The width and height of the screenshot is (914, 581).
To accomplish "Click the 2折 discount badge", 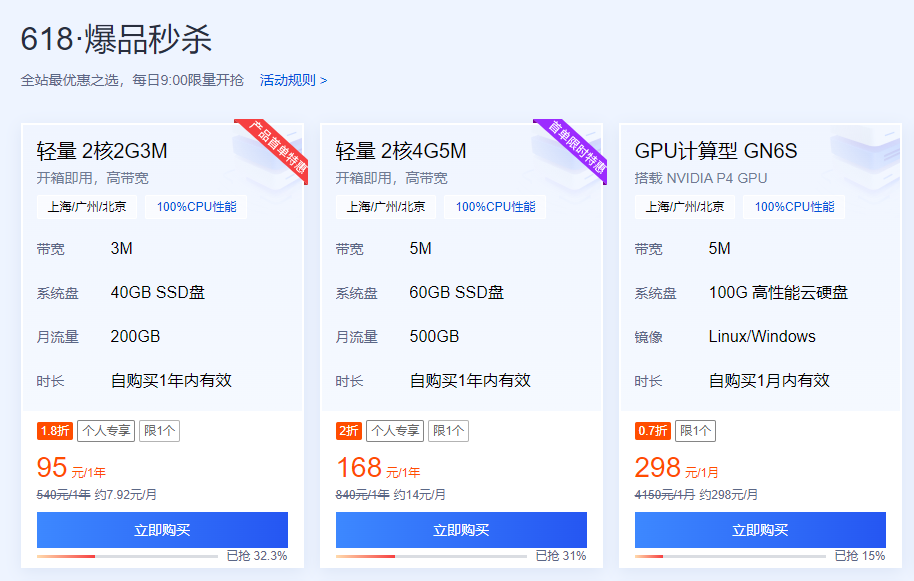I will click(348, 431).
